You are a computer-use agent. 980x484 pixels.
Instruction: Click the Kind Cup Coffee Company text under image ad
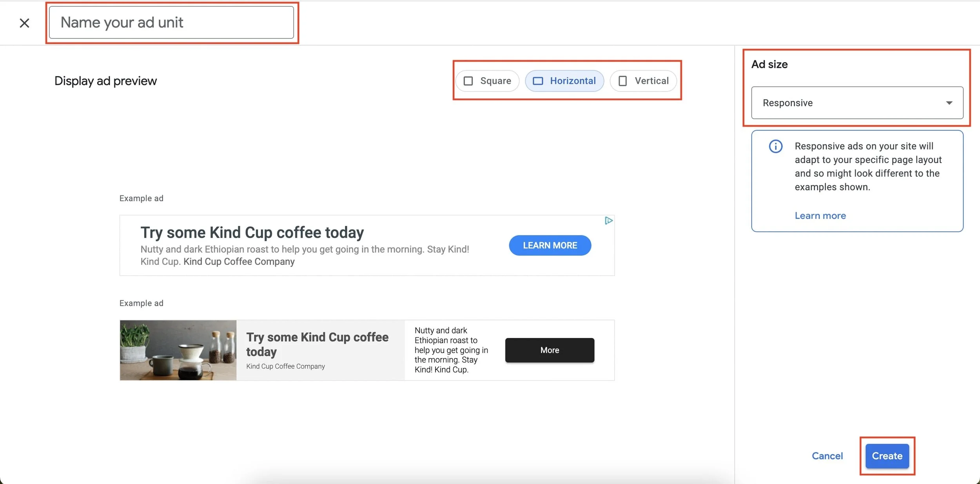285,366
